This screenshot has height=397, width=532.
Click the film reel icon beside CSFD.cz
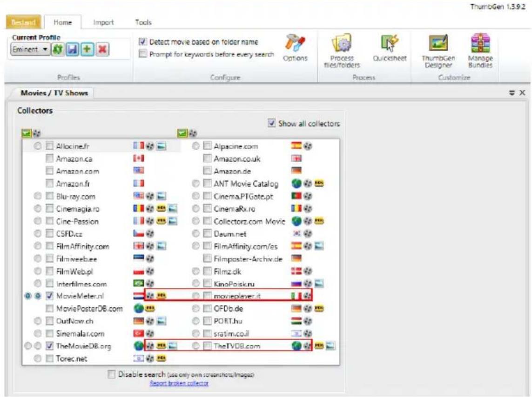(149, 233)
